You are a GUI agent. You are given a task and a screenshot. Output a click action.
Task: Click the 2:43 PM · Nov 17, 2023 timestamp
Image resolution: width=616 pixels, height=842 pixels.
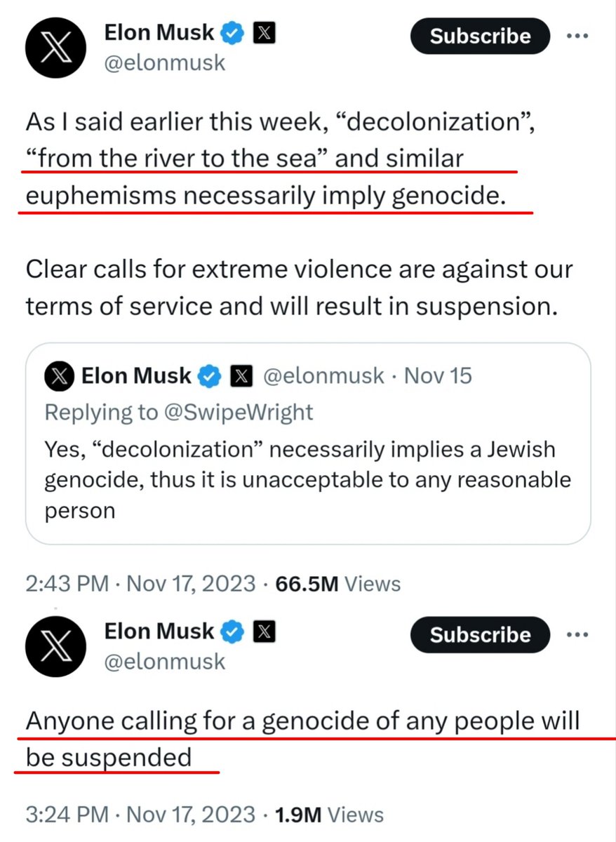[x=140, y=584]
